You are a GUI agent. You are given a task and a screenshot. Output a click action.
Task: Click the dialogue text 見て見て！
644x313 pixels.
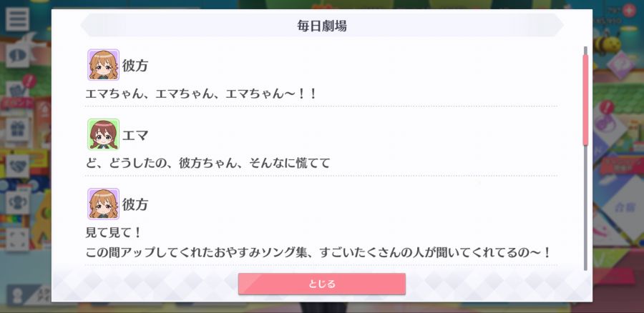coord(113,233)
